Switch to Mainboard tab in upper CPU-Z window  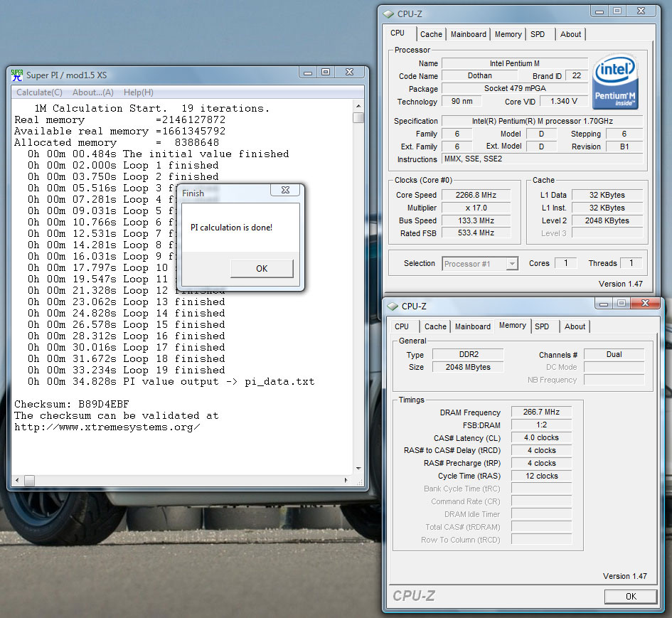[x=469, y=34]
